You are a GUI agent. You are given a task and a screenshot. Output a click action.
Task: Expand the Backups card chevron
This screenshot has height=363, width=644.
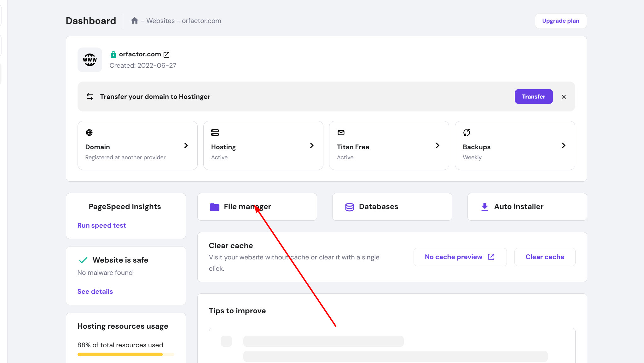(564, 145)
